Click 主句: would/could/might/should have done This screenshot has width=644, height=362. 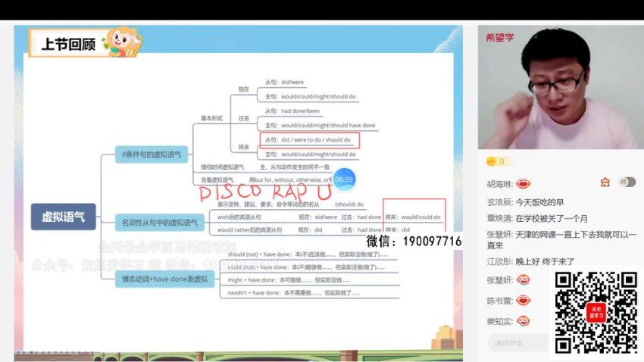[x=320, y=125]
